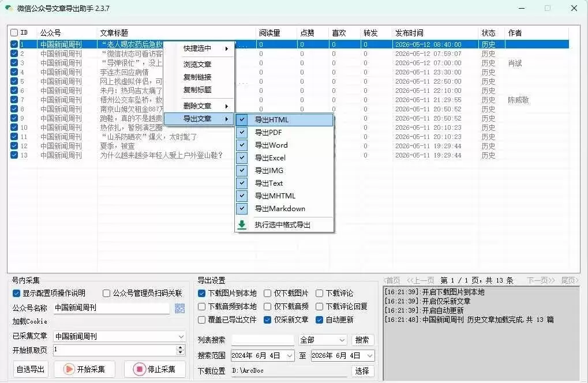This screenshot has height=383, width=588.
Task: Check 下载评论回复 checkbox
Action: (320, 306)
